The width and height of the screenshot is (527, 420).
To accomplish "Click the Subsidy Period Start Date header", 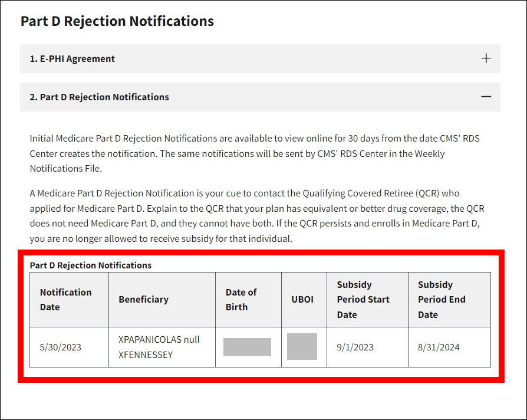I will coord(363,300).
